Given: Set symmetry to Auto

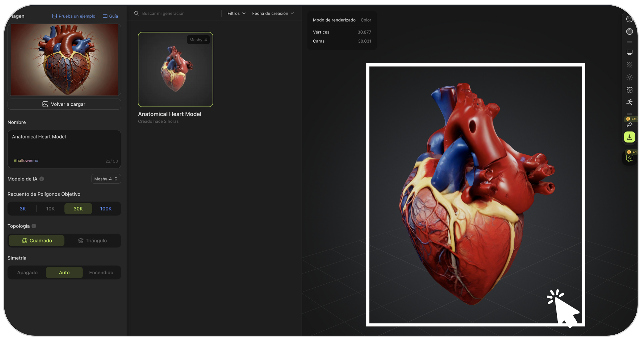Looking at the screenshot, I should point(64,272).
